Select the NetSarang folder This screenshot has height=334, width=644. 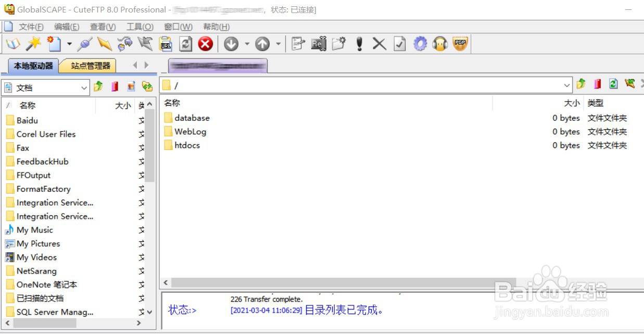click(x=31, y=271)
